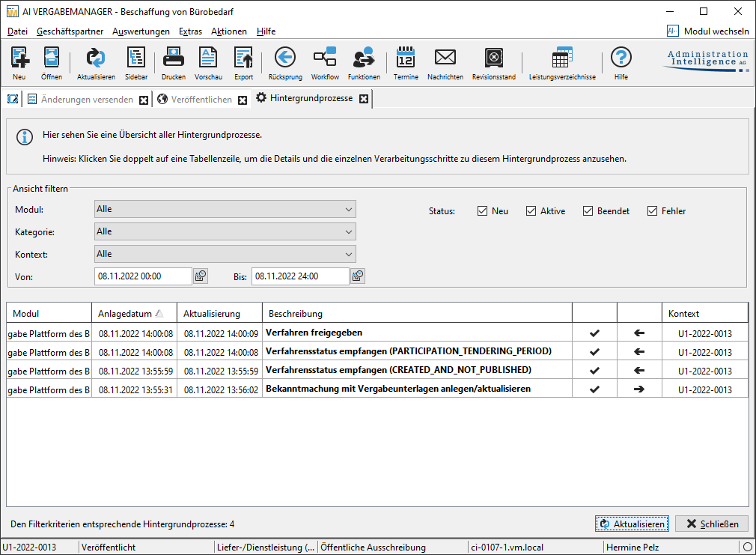The width and height of the screenshot is (756, 555).
Task: Close the Änderungen versenden tab
Action: [x=144, y=100]
